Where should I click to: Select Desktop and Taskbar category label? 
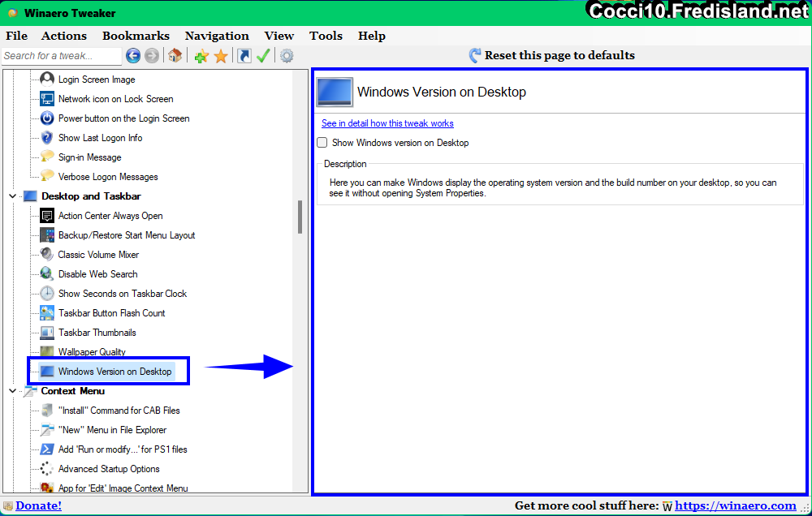[91, 196]
